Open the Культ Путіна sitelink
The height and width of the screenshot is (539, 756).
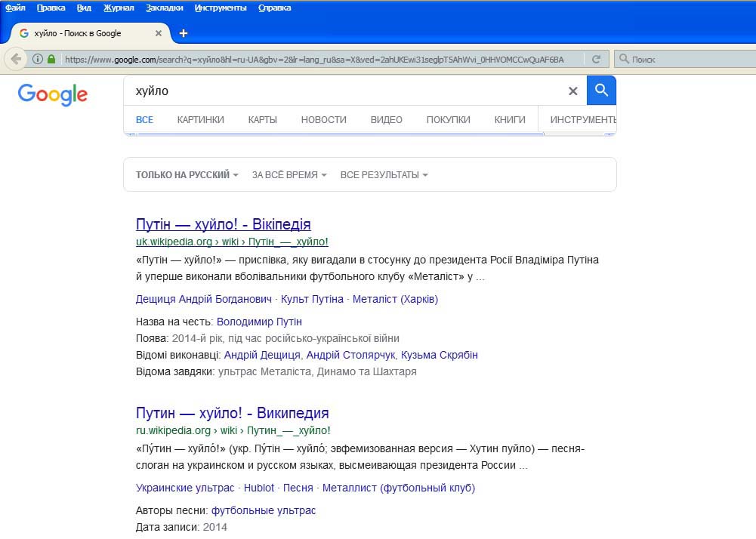tap(312, 299)
